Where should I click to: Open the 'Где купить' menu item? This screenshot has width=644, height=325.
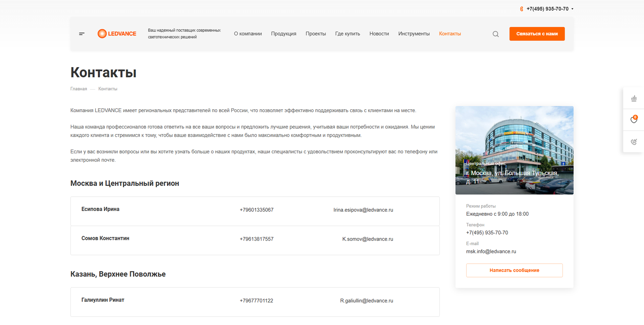coord(347,34)
